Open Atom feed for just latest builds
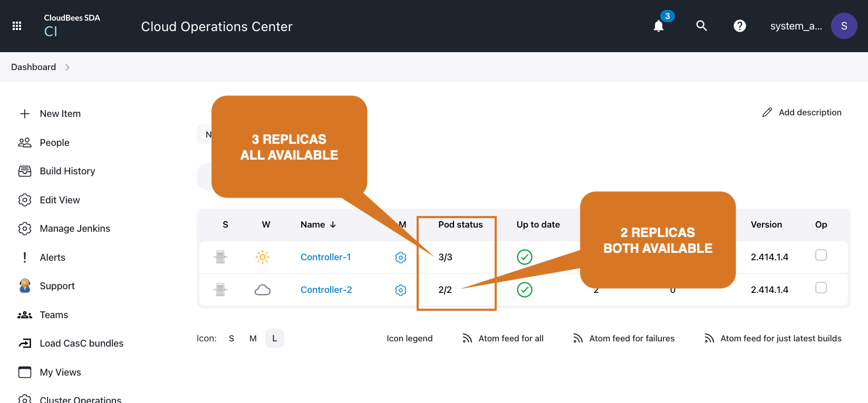 [773, 338]
